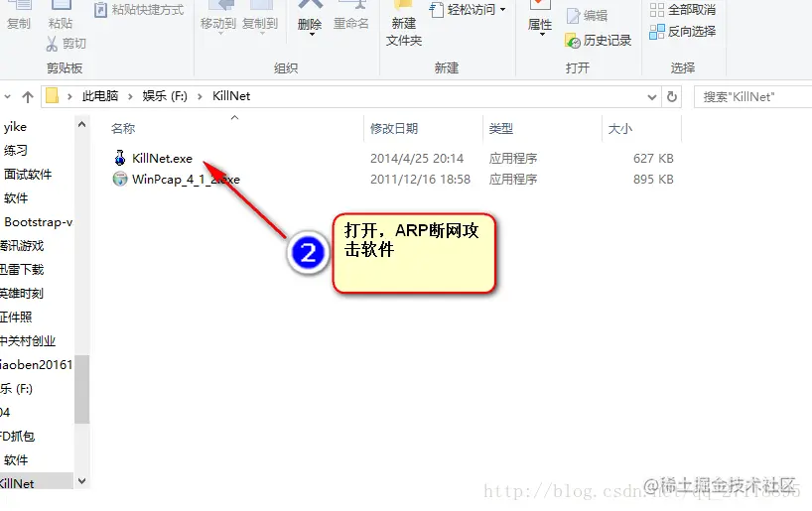Click the KillNet.exe application icon
Image resolution: width=812 pixels, height=511 pixels.
click(x=120, y=158)
